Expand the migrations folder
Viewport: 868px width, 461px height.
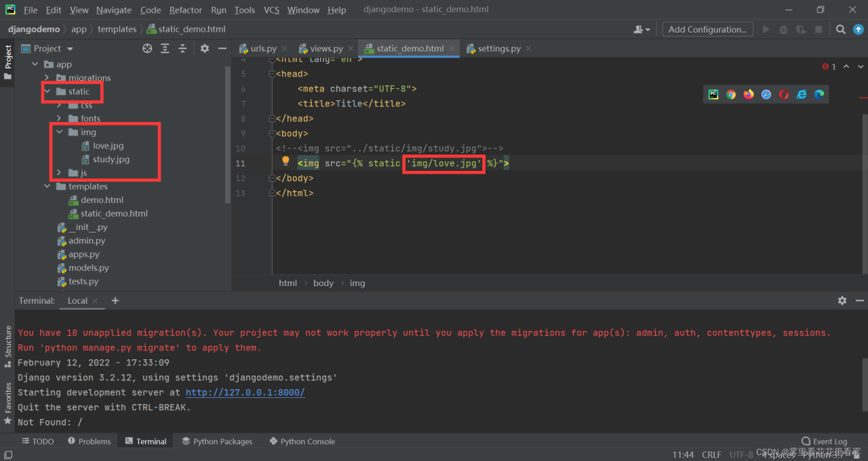point(47,78)
